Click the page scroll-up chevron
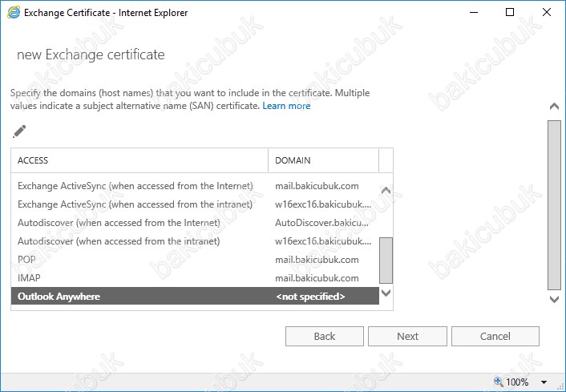Viewport: 566px width, 392px height. tap(554, 106)
